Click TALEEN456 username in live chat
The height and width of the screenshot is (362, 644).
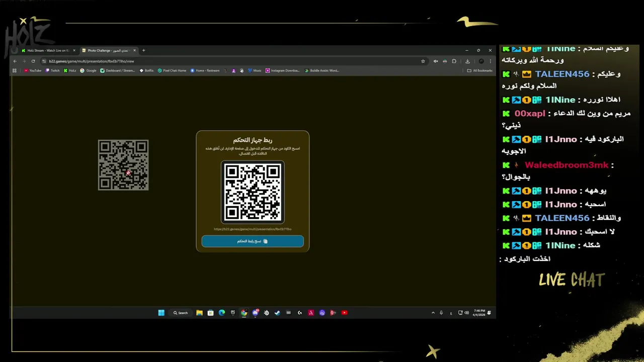[x=562, y=74]
